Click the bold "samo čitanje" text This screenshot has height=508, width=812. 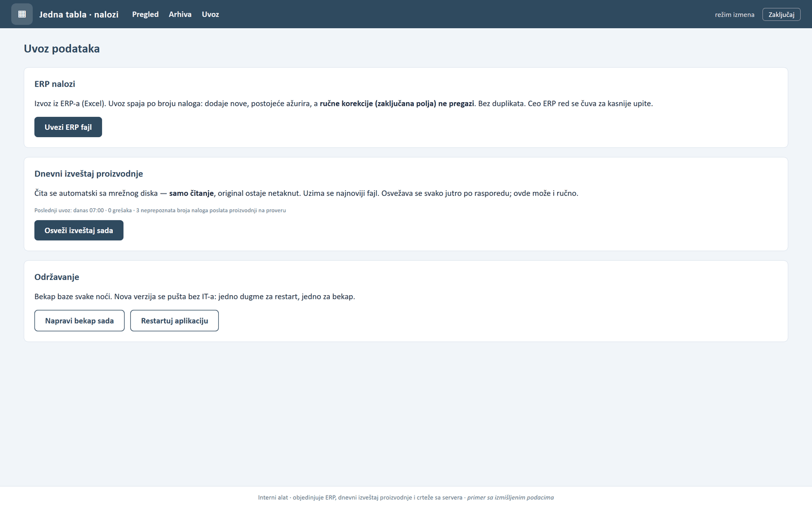click(x=191, y=193)
